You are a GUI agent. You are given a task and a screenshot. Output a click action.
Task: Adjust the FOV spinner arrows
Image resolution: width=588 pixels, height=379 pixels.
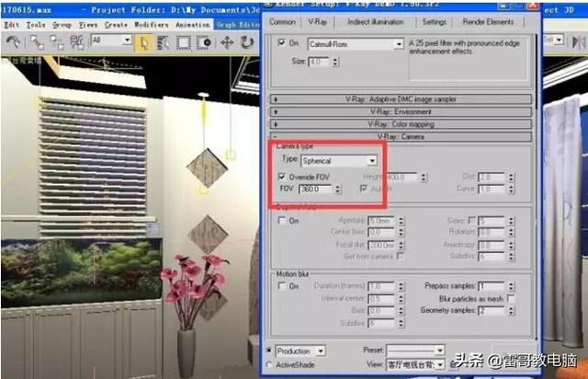(x=338, y=189)
